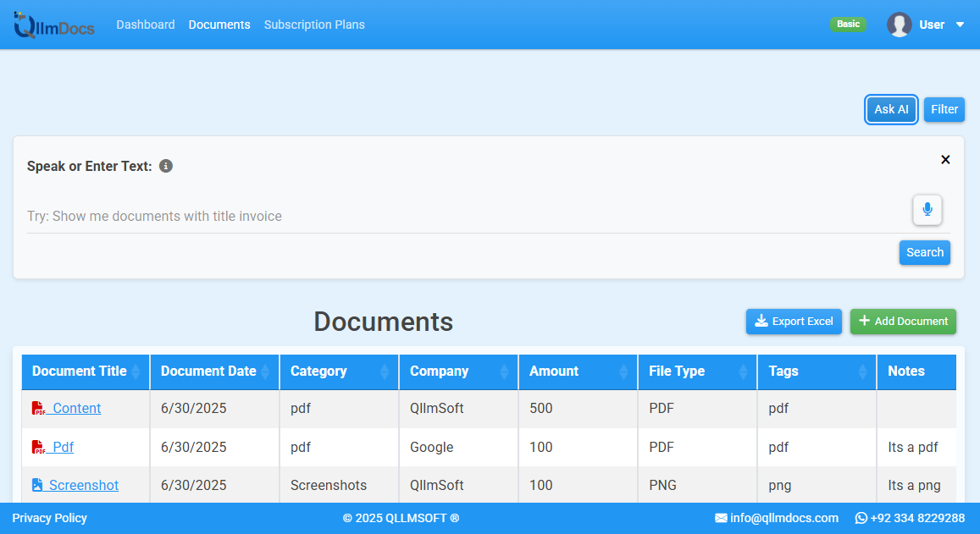Navigate to the Dashboard menu item

[x=146, y=25]
